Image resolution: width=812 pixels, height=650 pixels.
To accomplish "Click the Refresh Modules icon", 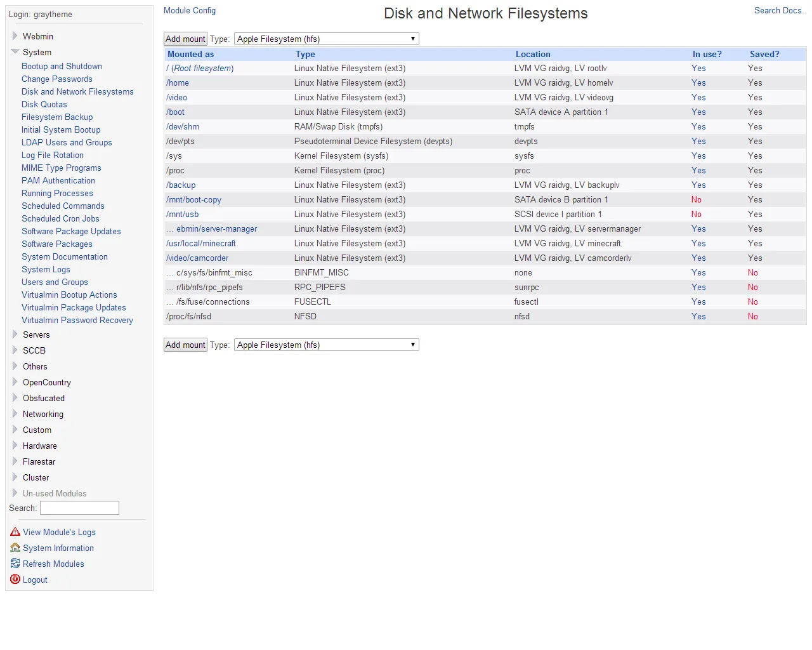I will pos(15,564).
